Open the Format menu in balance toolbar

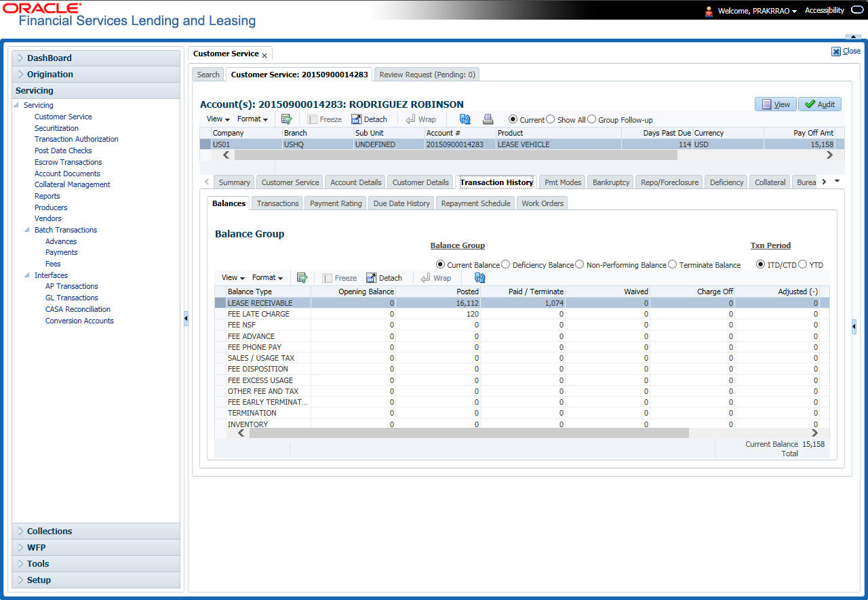coord(267,278)
